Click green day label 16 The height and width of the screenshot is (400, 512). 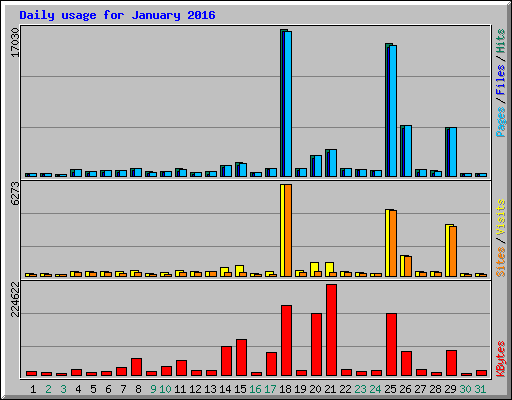[255, 389]
